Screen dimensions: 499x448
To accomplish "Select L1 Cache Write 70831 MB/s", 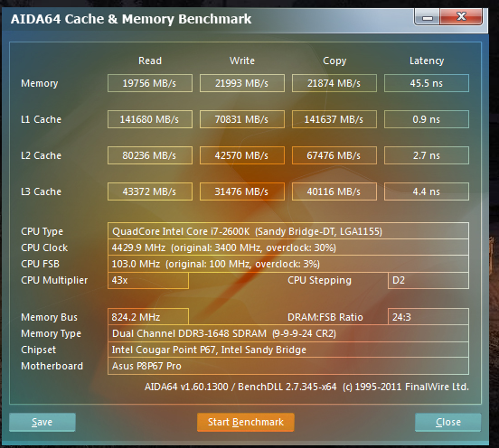I will (x=242, y=119).
